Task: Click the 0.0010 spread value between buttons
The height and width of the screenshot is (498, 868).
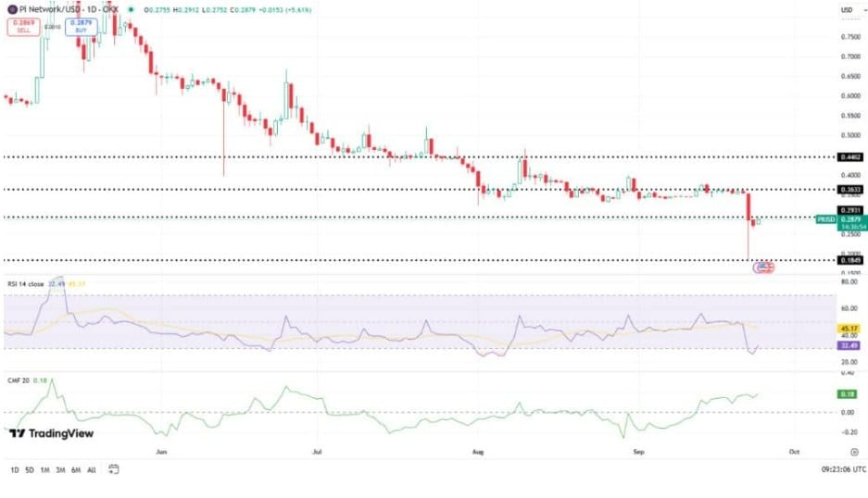Action: pyautogui.click(x=53, y=27)
